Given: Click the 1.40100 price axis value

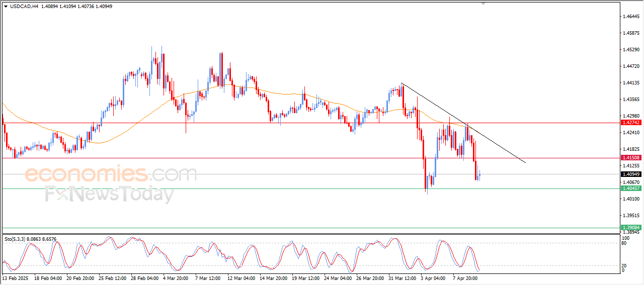Looking at the screenshot, I should pos(631,199).
